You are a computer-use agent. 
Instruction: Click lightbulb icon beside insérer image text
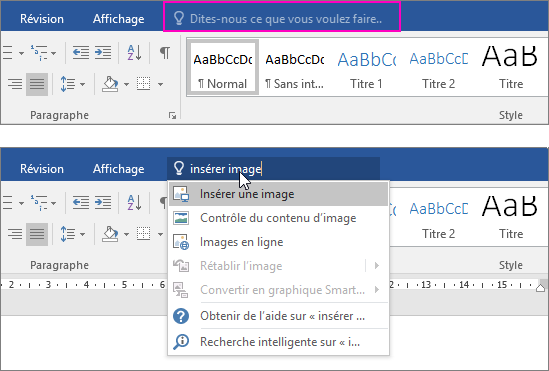tap(179, 168)
